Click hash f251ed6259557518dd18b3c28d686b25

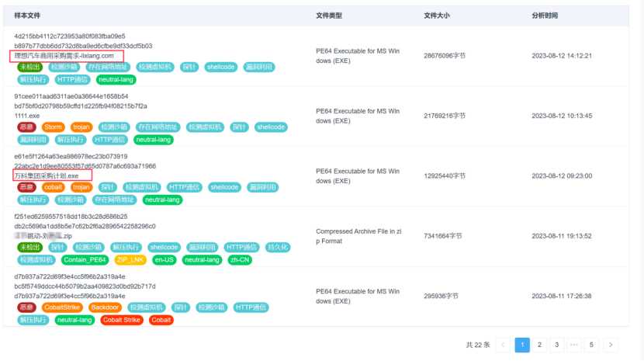[71, 217]
